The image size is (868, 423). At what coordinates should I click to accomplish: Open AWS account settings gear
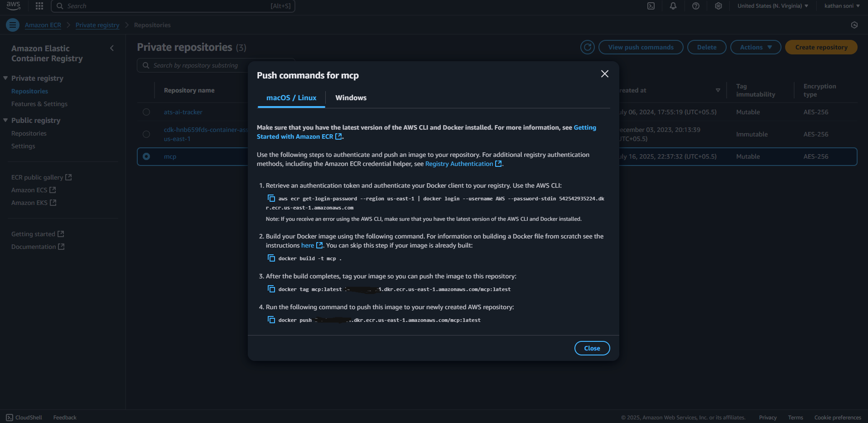point(718,6)
